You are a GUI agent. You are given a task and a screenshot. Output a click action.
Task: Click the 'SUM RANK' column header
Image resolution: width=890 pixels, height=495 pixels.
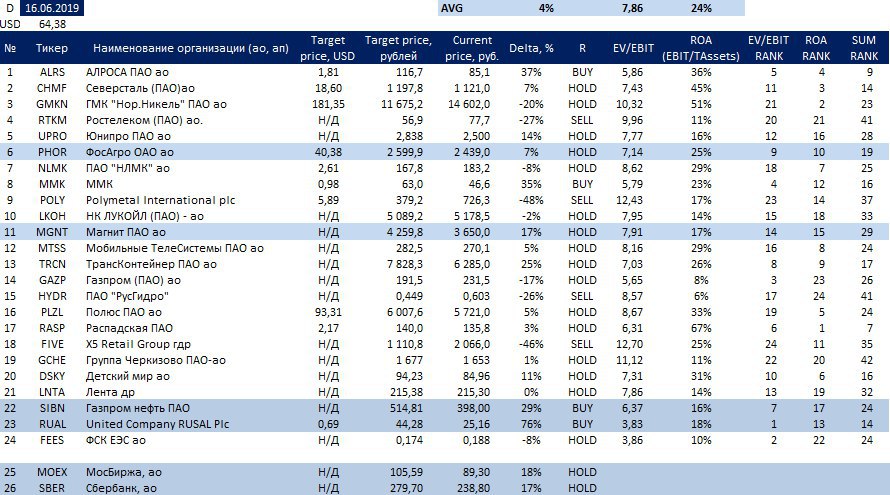pos(864,48)
